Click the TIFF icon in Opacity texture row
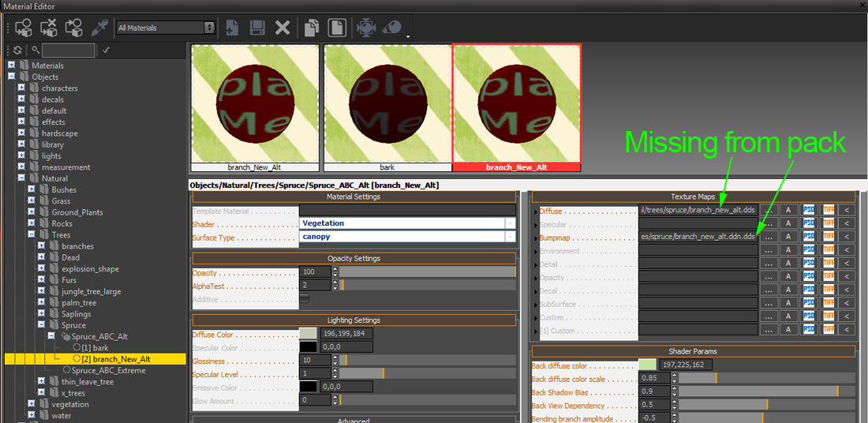Viewport: 868px width, 423px height. [829, 277]
